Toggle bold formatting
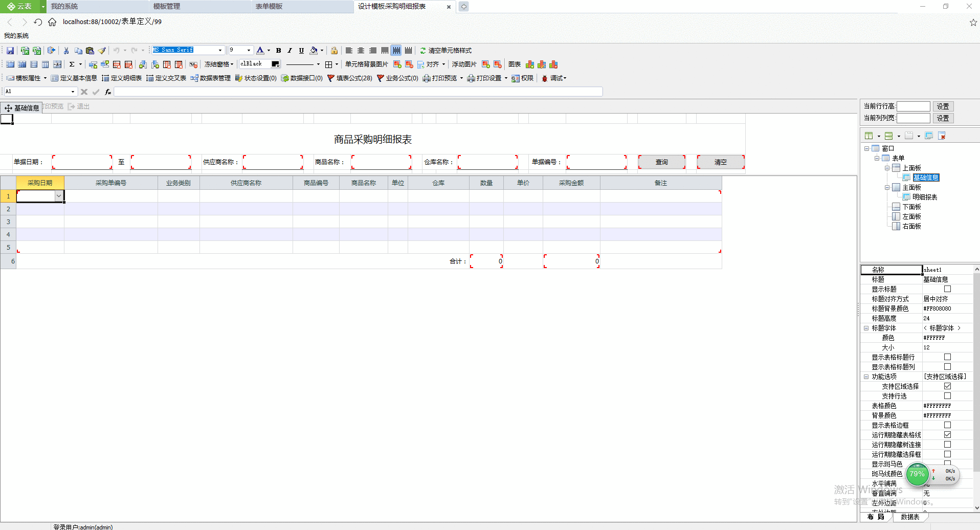This screenshot has height=530, width=980. (x=278, y=51)
